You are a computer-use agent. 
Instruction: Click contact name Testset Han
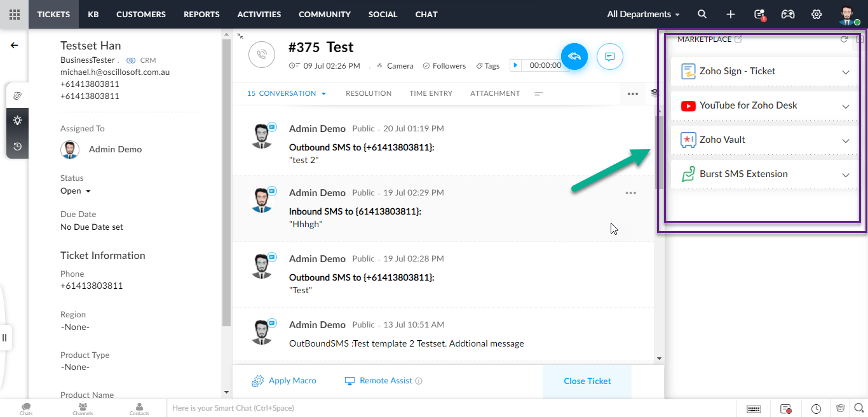pos(90,46)
